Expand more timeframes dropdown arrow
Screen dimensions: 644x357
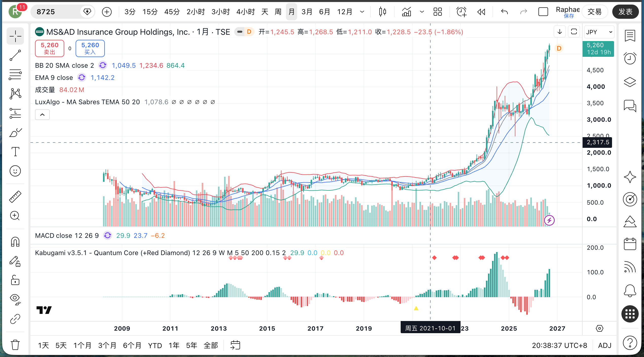point(362,12)
